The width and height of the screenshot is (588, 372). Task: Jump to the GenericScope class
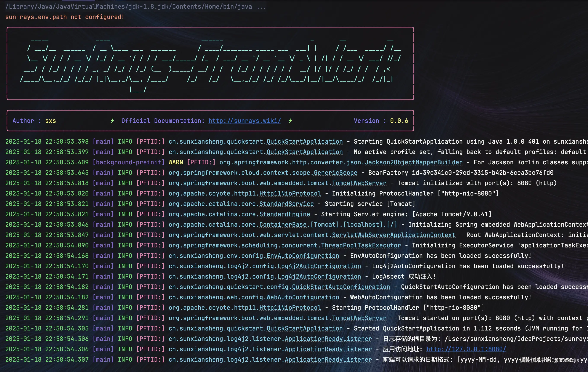pyautogui.click(x=335, y=173)
